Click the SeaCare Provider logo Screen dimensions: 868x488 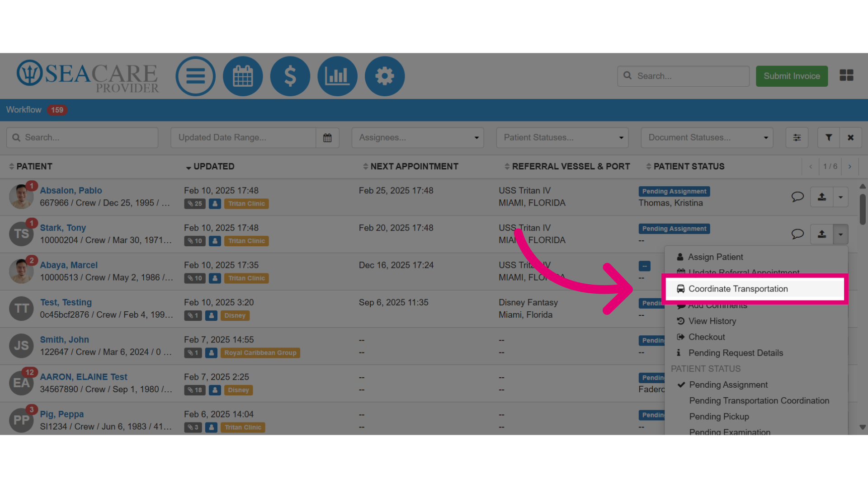point(88,76)
